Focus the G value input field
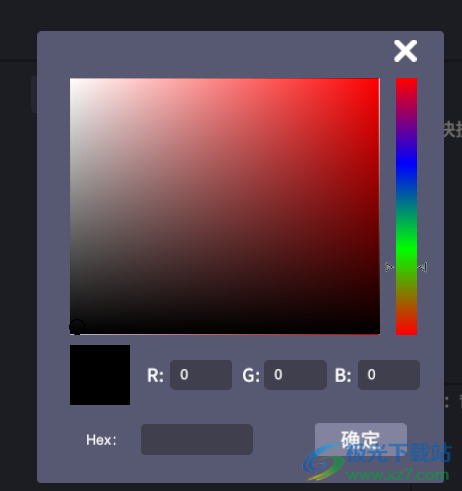Screen dimensions: 462x491 coord(295,375)
